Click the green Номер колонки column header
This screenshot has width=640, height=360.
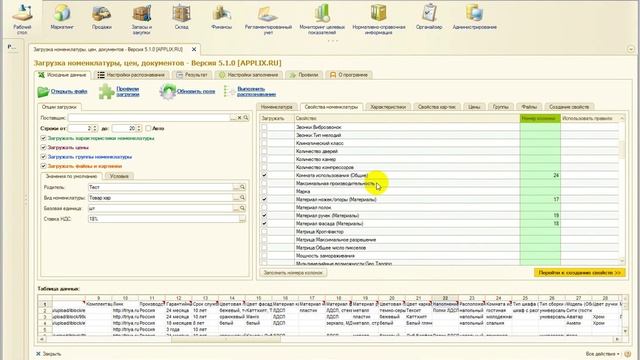(x=540, y=118)
